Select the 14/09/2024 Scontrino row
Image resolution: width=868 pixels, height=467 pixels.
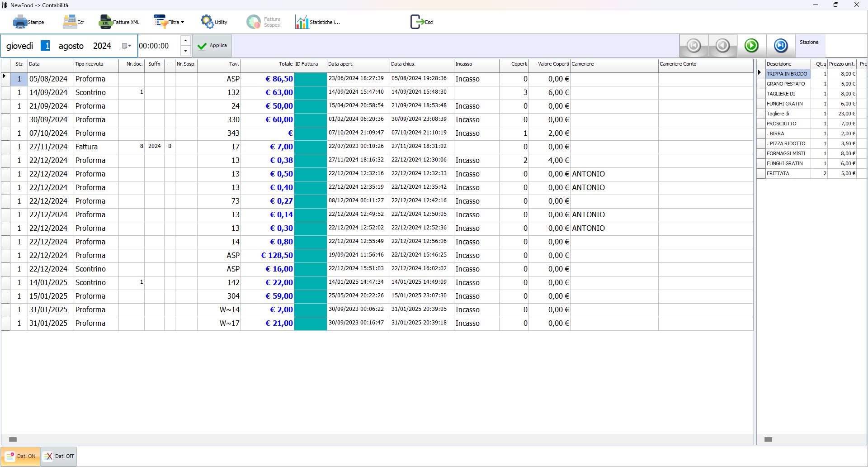(377, 92)
